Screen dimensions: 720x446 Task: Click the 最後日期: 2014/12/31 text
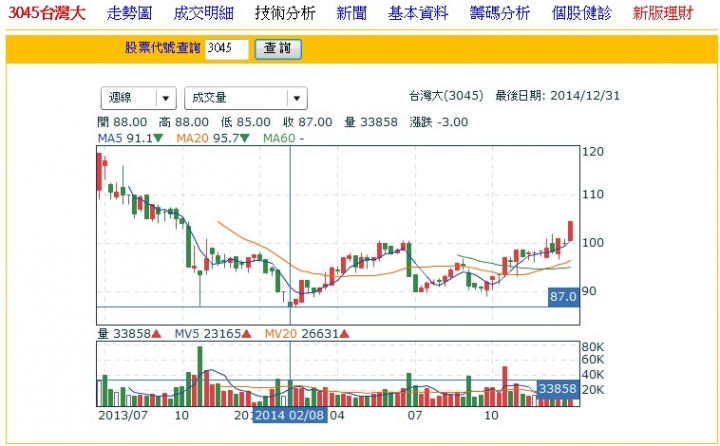point(557,96)
